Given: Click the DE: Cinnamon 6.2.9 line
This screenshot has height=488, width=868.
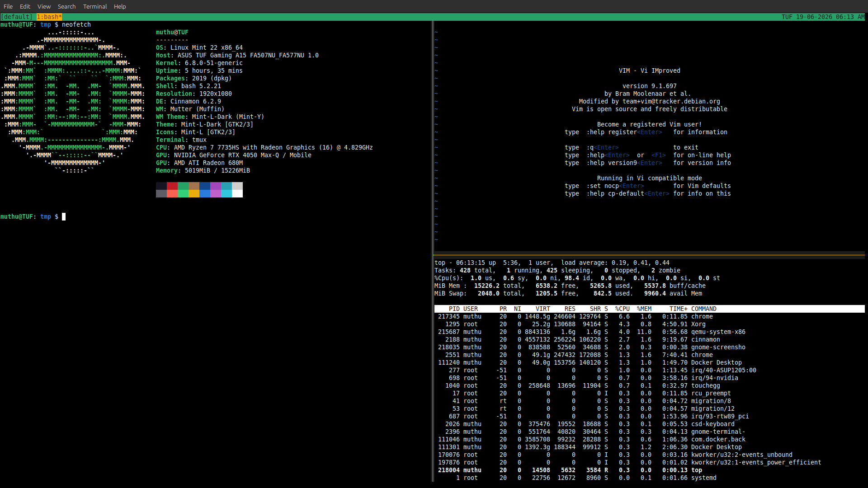Looking at the screenshot, I should click(x=189, y=101).
